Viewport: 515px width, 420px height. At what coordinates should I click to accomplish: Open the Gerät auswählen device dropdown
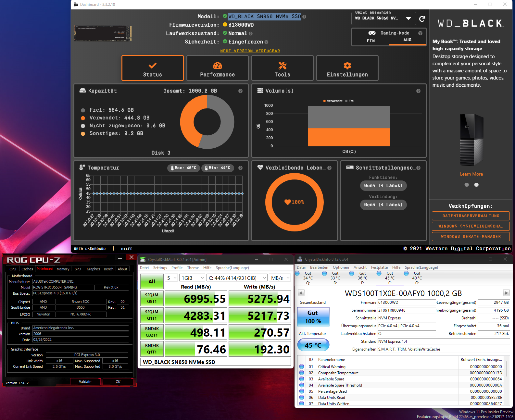pyautogui.click(x=384, y=19)
